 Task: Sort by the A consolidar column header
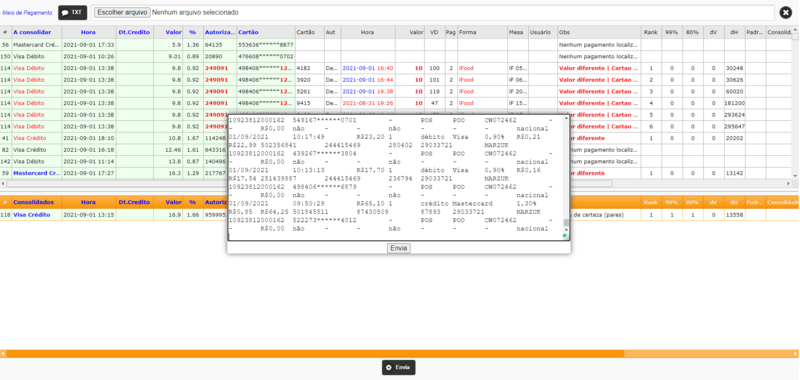pos(36,32)
